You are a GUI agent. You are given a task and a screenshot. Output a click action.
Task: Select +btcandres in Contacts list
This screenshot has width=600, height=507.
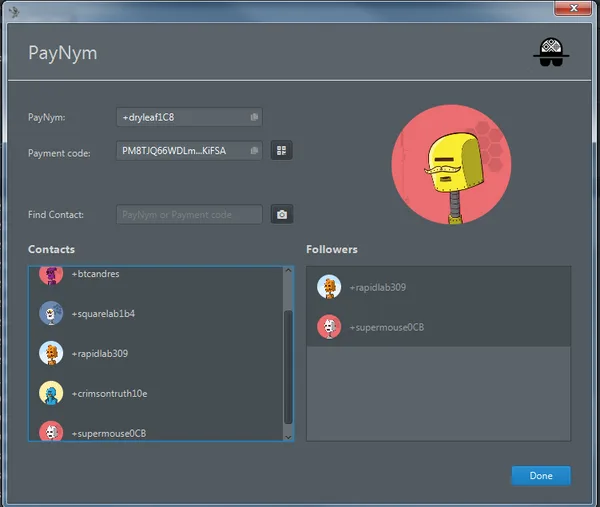[156, 276]
